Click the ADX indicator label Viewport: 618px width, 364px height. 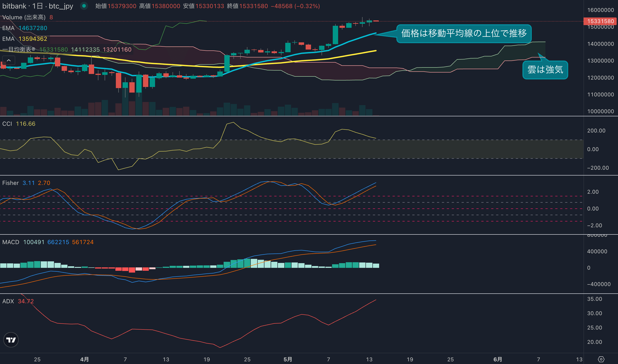(x=8, y=301)
